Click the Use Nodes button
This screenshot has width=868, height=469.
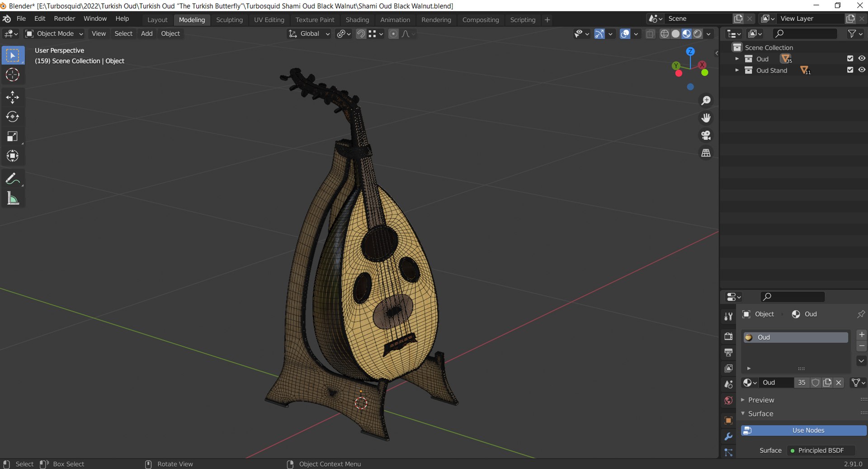coord(803,430)
